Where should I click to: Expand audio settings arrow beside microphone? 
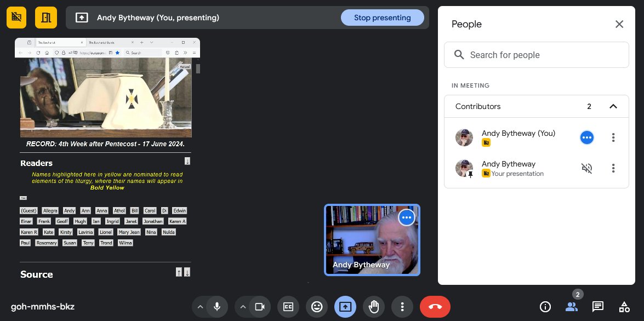(x=200, y=307)
